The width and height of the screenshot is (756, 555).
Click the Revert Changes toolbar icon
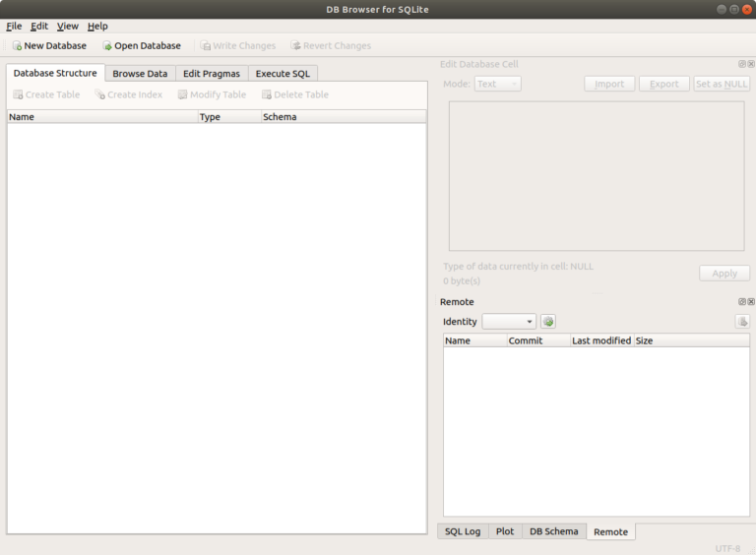click(295, 46)
